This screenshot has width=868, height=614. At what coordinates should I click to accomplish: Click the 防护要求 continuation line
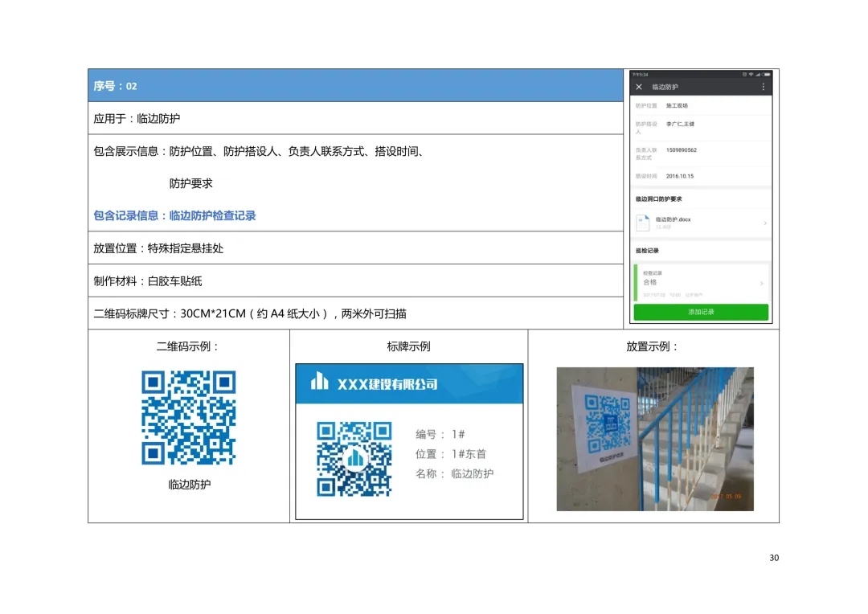(191, 184)
